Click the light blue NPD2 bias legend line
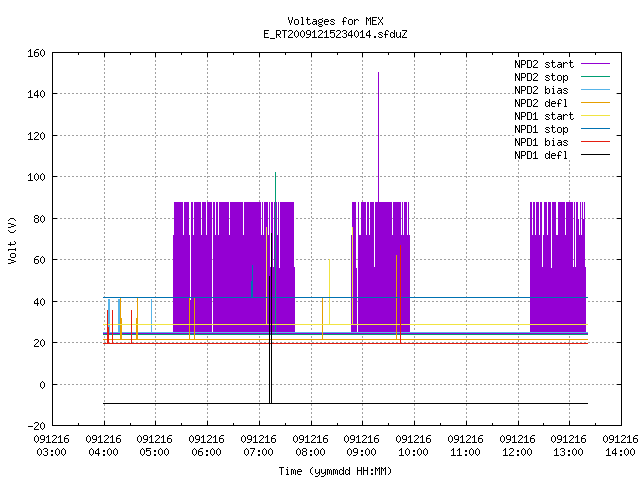Screen dimensions: 640x480 coord(595,89)
